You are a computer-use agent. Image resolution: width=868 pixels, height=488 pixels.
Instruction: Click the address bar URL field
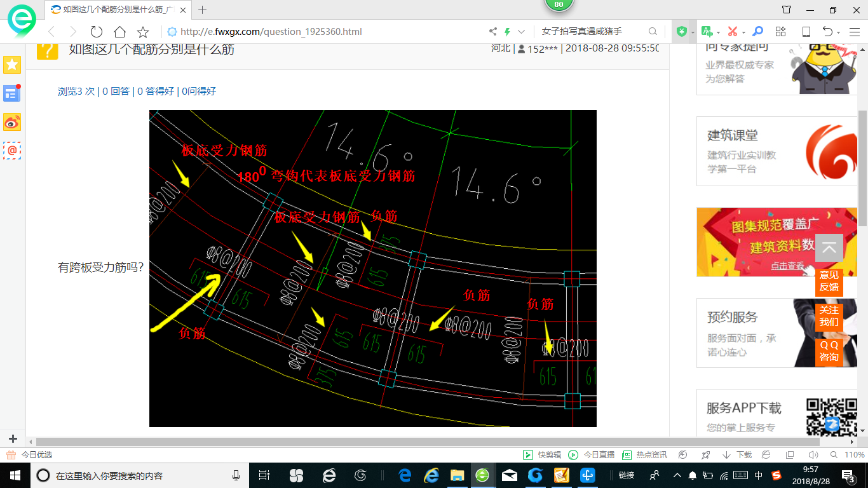click(x=324, y=32)
